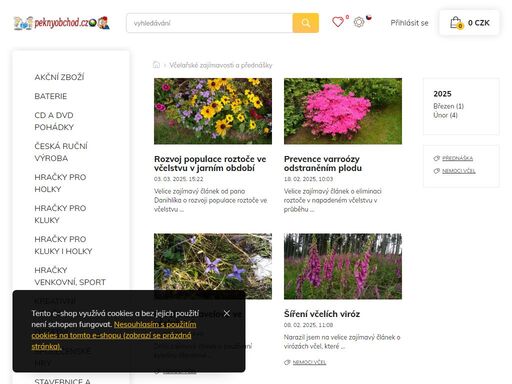
Task: Open the Přihlásit se login link
Action: pos(409,23)
